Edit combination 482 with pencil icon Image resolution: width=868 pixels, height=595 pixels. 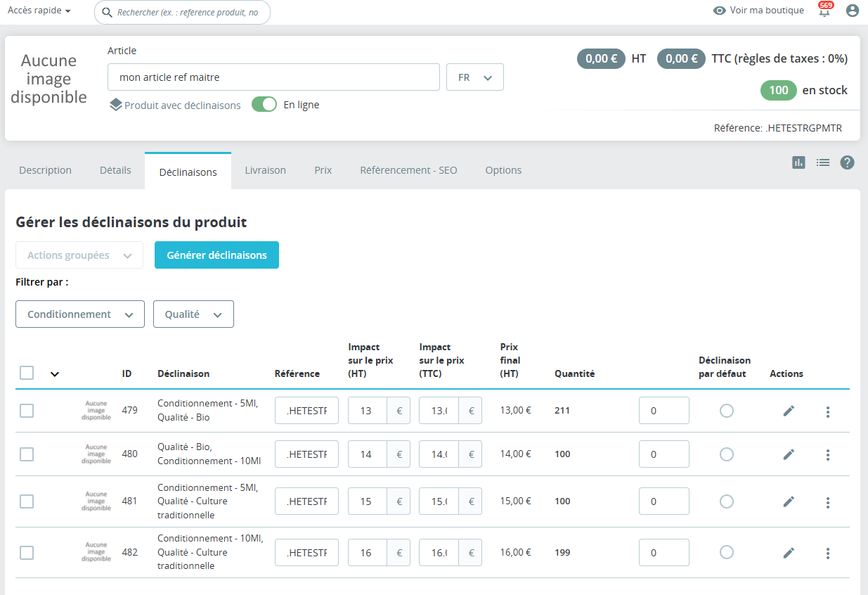click(x=789, y=553)
